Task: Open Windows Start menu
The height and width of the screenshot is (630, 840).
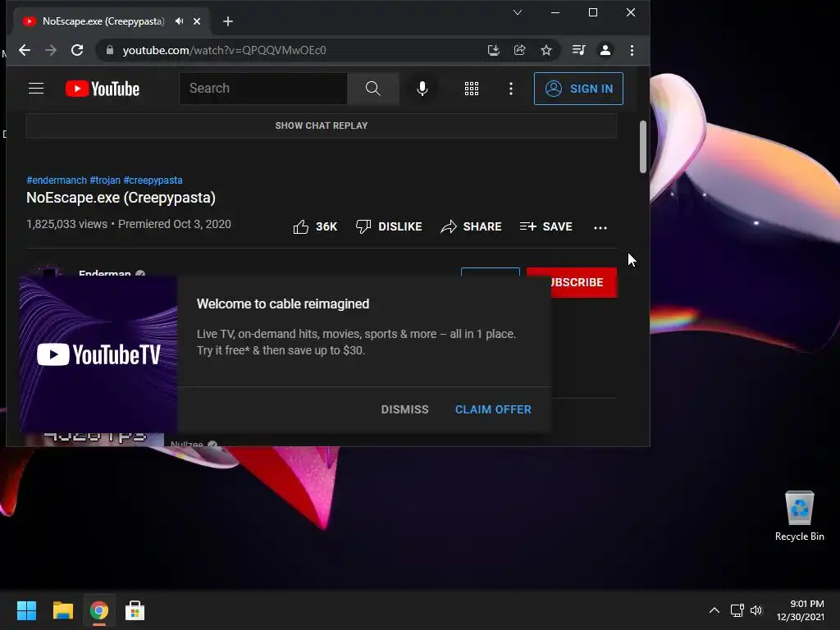Action: click(26, 610)
